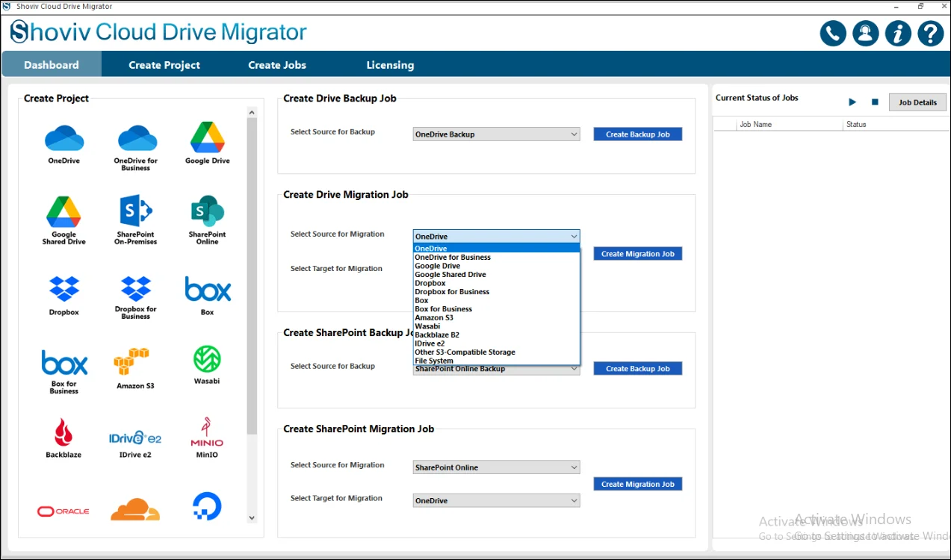Click the project list scroll up arrow
Viewport: 951px width, 560px height.
(252, 113)
